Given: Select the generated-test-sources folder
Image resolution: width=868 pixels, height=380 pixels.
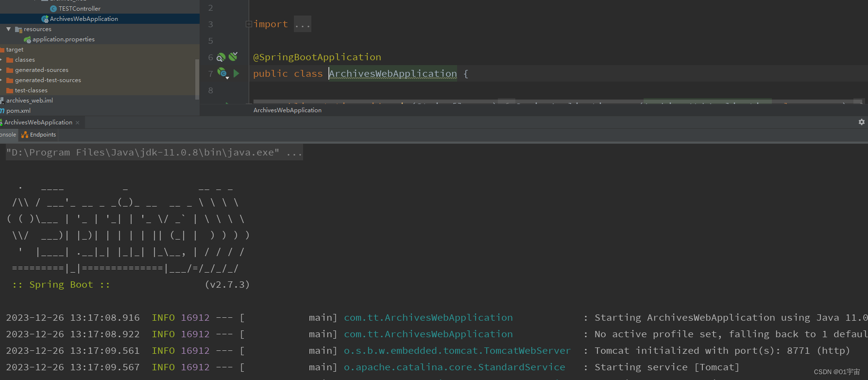Looking at the screenshot, I should [x=48, y=80].
